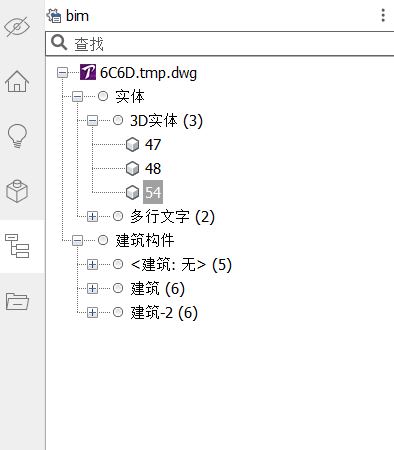Click the 查找 search field
Viewport: 394px width, 450px height.
220,44
